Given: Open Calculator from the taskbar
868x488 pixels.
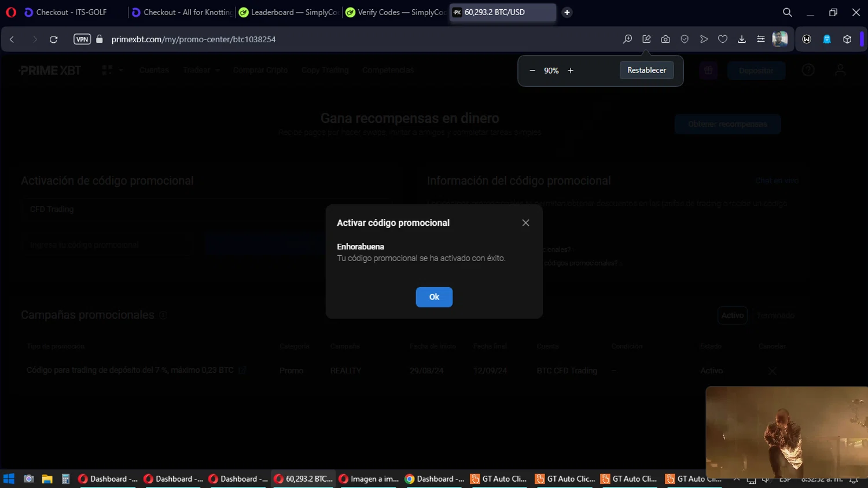Looking at the screenshot, I should (x=65, y=479).
